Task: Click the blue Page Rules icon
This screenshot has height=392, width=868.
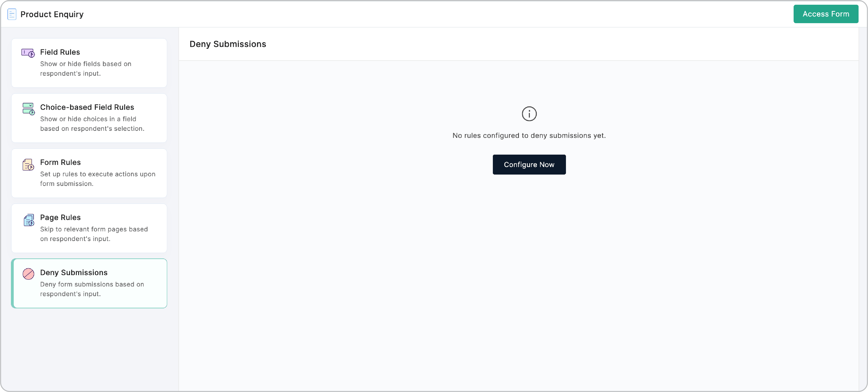Action: (x=29, y=220)
